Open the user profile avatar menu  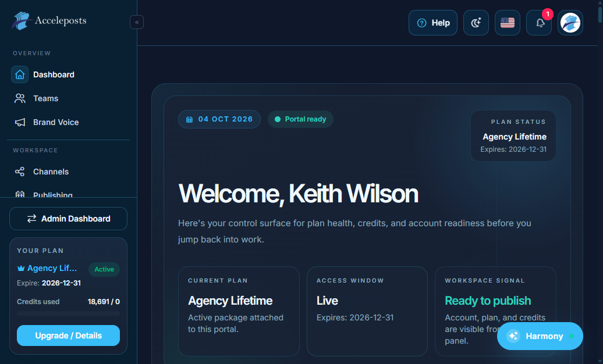click(570, 23)
